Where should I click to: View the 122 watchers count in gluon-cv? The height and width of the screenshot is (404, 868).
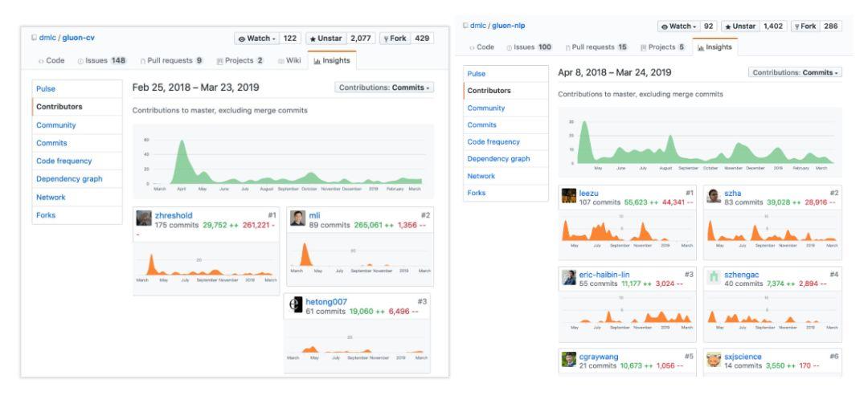[x=290, y=39]
